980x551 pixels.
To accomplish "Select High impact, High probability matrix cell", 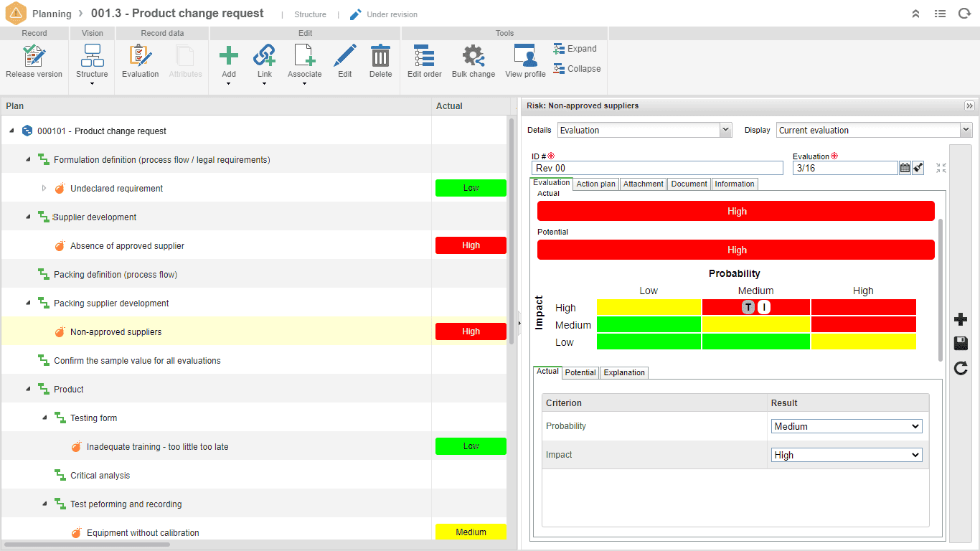I will pyautogui.click(x=863, y=308).
